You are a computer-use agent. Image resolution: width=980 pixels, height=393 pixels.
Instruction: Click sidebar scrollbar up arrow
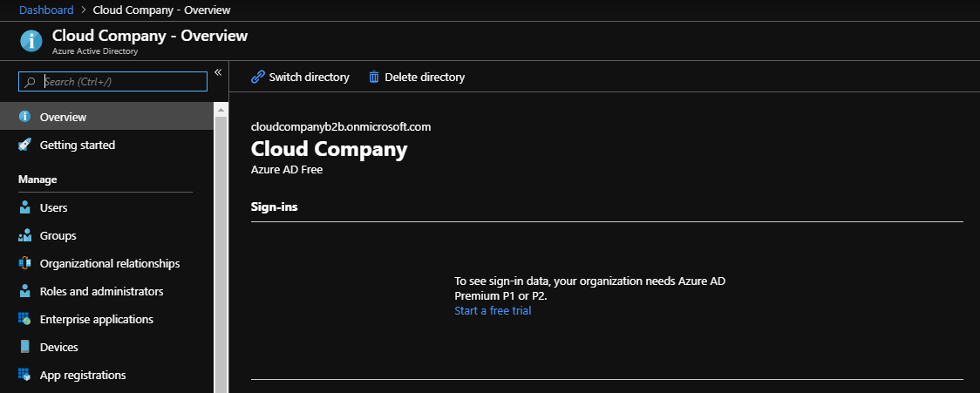[221, 110]
